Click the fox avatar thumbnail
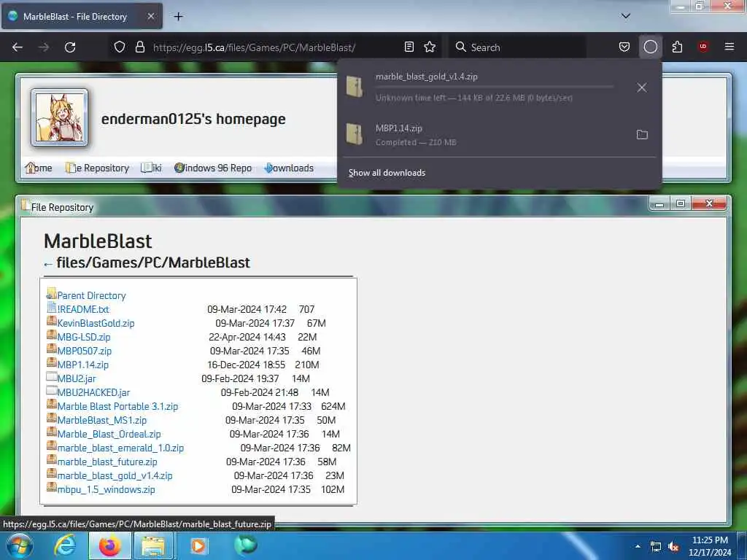 click(60, 117)
